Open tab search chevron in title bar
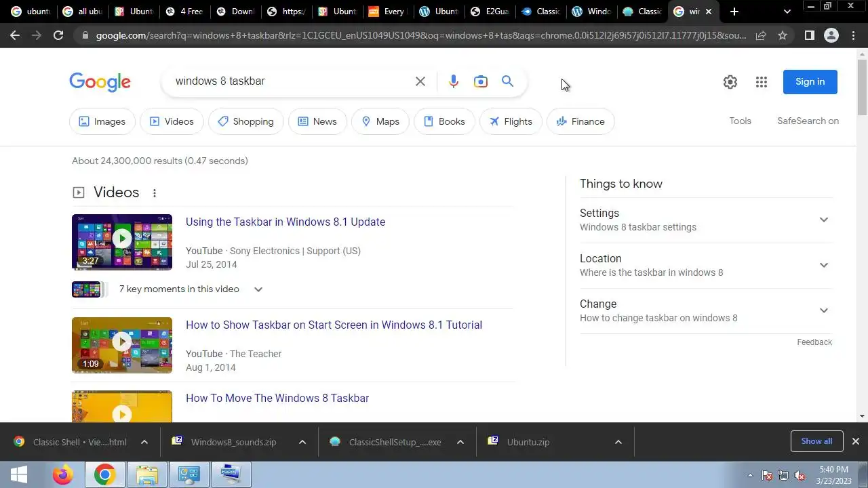868x488 pixels. tap(787, 12)
